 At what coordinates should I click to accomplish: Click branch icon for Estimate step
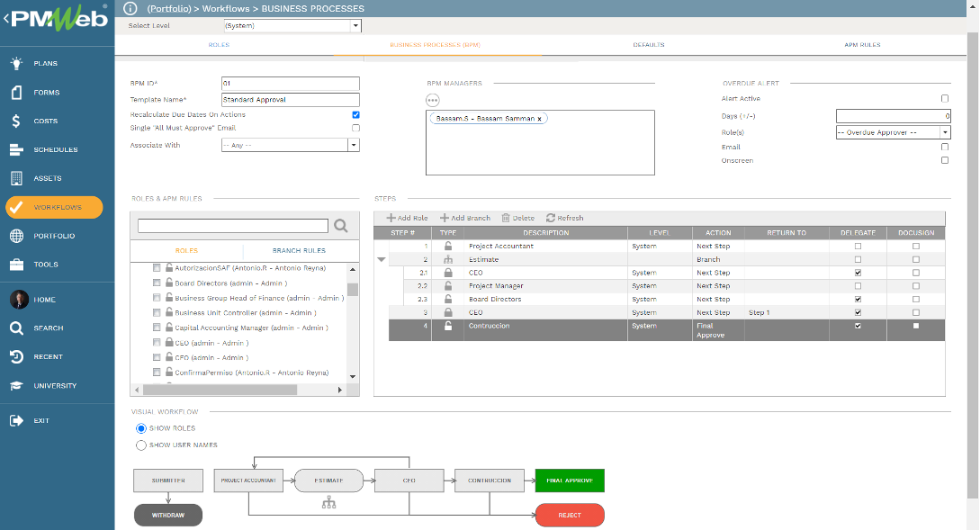pos(448,259)
